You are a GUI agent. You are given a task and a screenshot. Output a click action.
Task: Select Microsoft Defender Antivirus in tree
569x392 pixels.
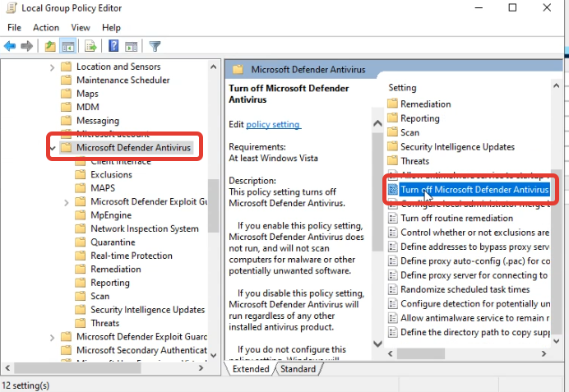[x=133, y=148]
